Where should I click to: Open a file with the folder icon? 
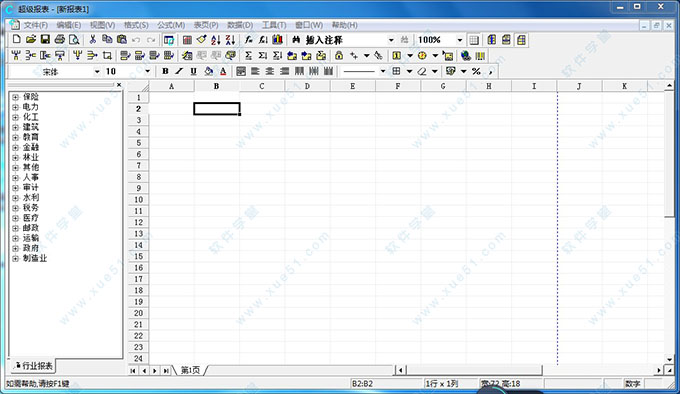pos(30,39)
